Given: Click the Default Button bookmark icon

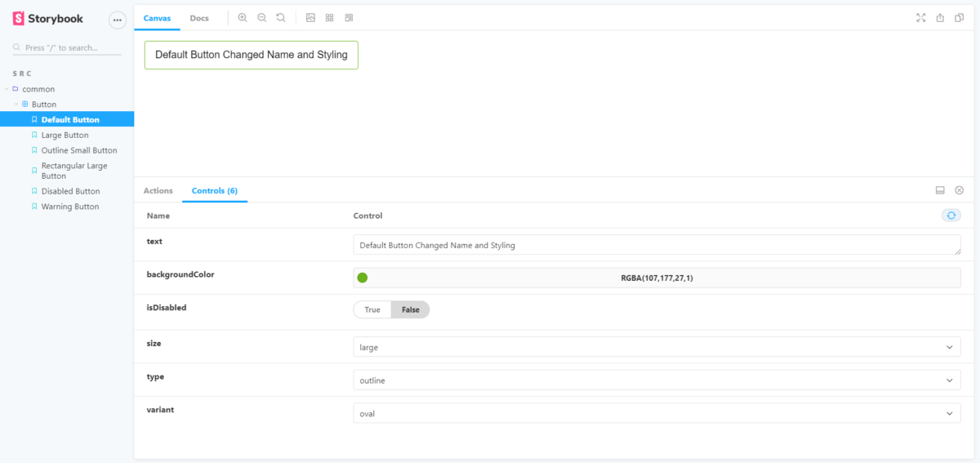Looking at the screenshot, I should tap(34, 120).
